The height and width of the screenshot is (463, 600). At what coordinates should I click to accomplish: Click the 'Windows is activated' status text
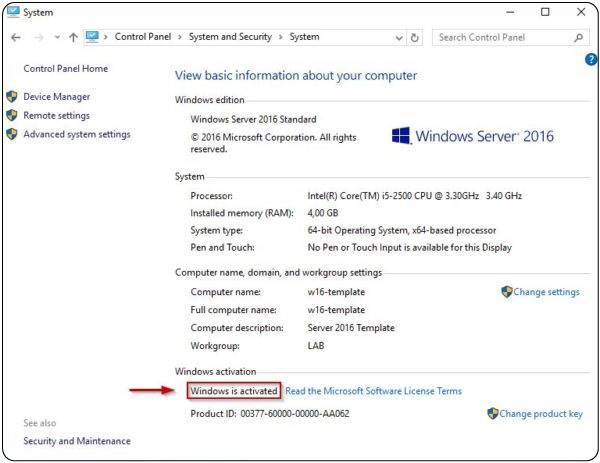234,391
